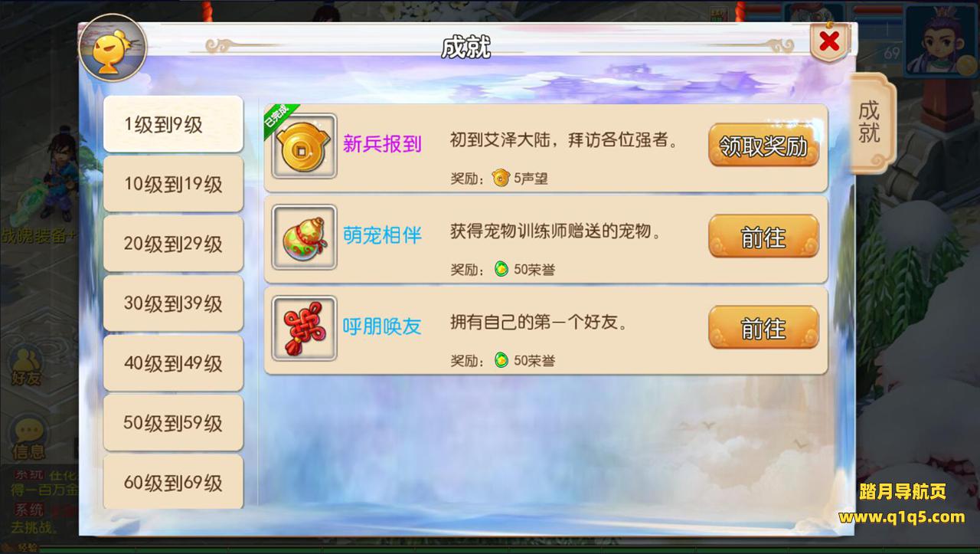This screenshot has height=554, width=980.
Task: Choose the 40级到49级 tab
Action: [173, 363]
